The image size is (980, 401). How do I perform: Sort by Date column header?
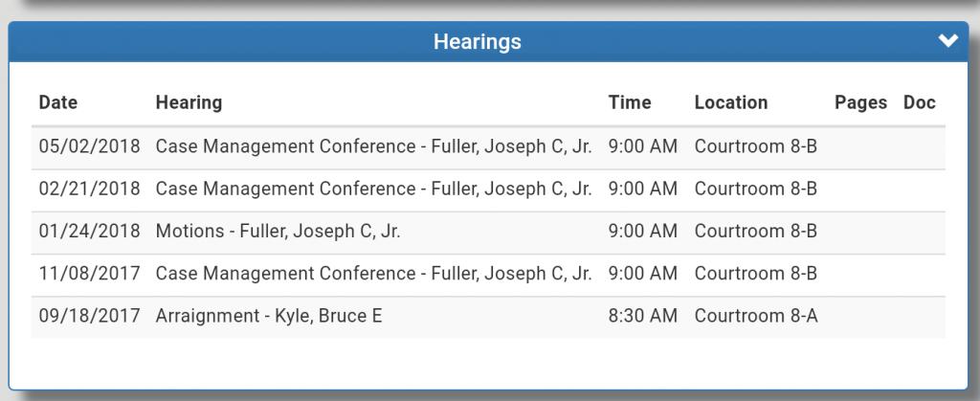tap(58, 102)
